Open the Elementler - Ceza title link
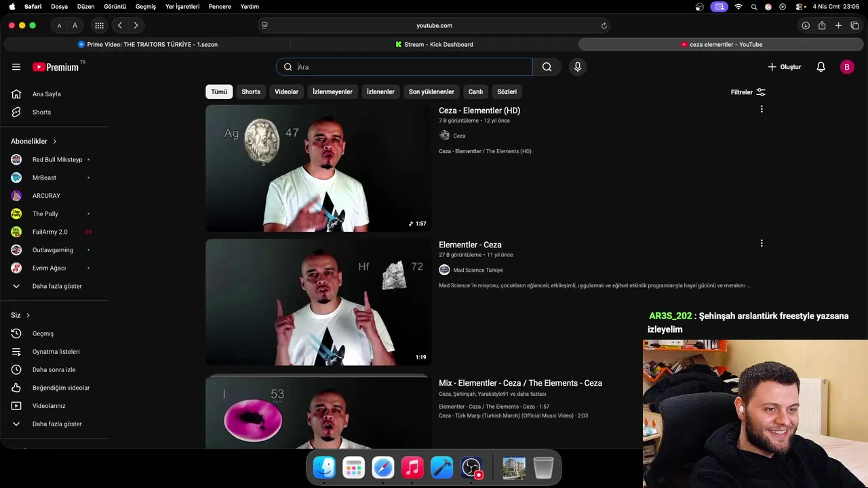This screenshot has height=488, width=868. click(x=470, y=245)
